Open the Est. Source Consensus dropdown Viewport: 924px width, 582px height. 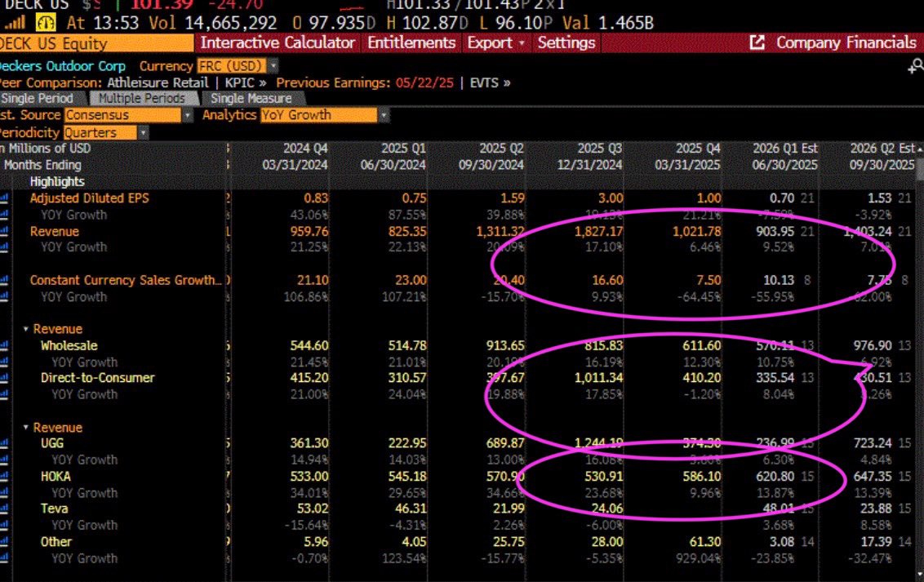pos(188,115)
